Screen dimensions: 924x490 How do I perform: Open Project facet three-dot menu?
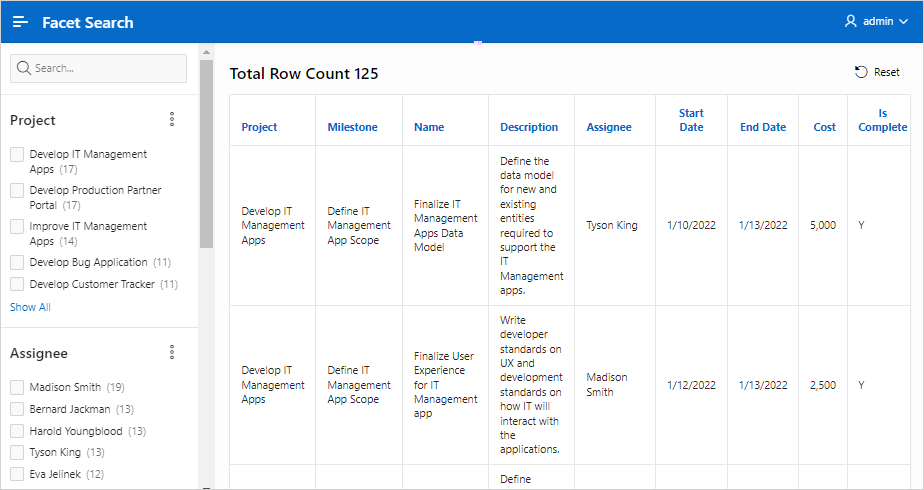click(172, 119)
